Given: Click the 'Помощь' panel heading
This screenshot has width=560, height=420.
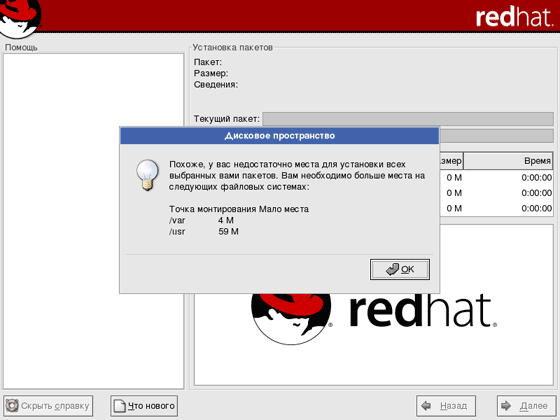Looking at the screenshot, I should (21, 48).
